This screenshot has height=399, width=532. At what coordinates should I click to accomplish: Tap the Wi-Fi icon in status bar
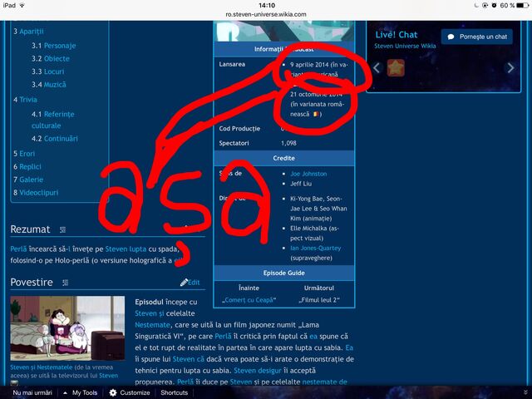pyautogui.click(x=22, y=6)
